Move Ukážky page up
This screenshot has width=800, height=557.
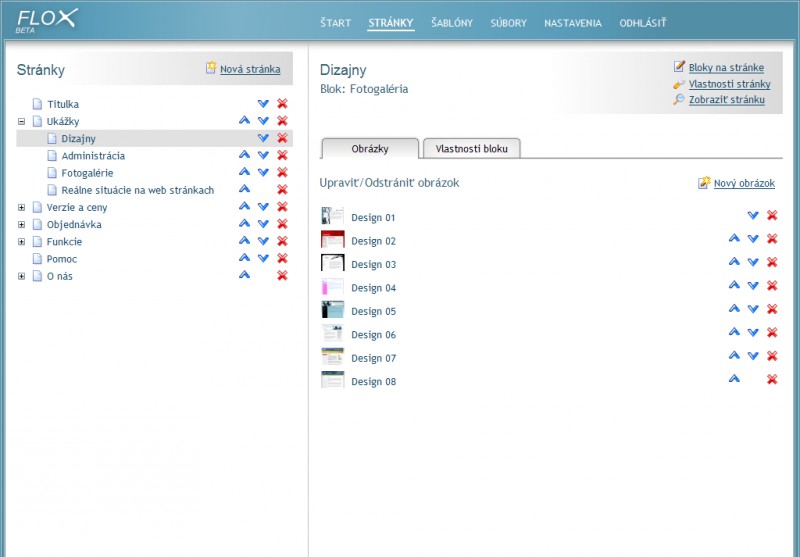[244, 120]
